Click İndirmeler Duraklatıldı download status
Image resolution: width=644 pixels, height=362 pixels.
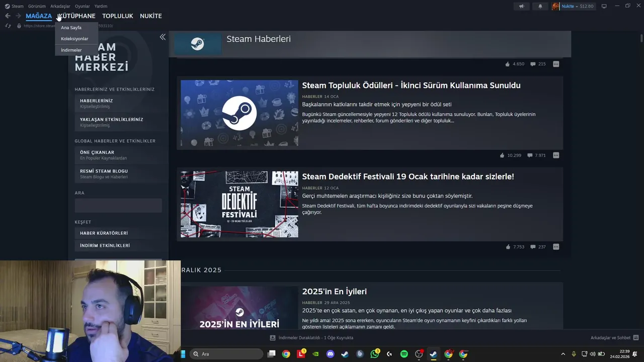click(x=316, y=338)
